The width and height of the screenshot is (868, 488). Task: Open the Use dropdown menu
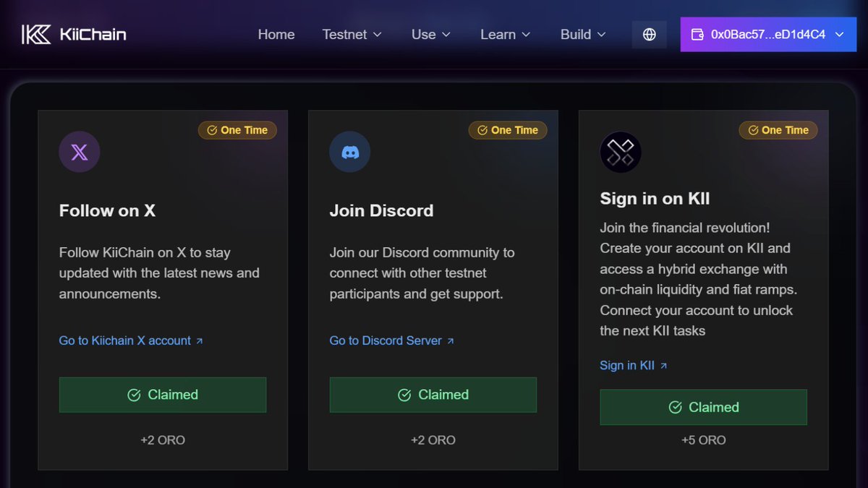tap(431, 34)
